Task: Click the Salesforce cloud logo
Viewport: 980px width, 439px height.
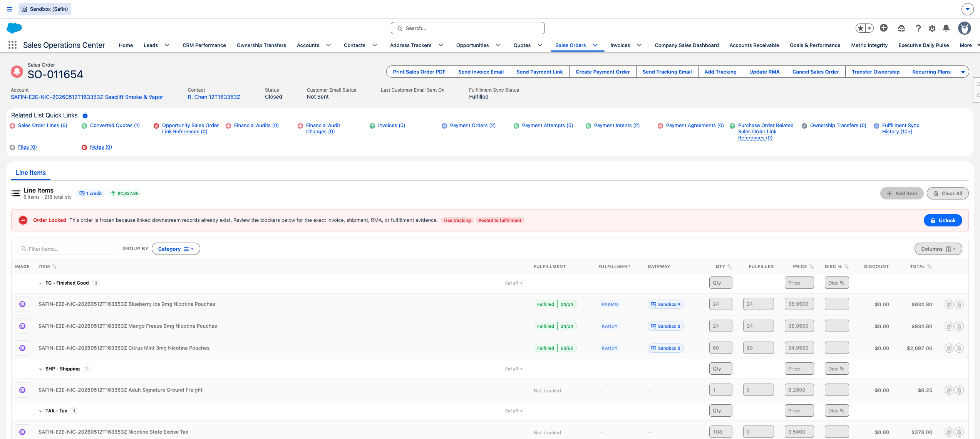Action: pyautogui.click(x=14, y=28)
